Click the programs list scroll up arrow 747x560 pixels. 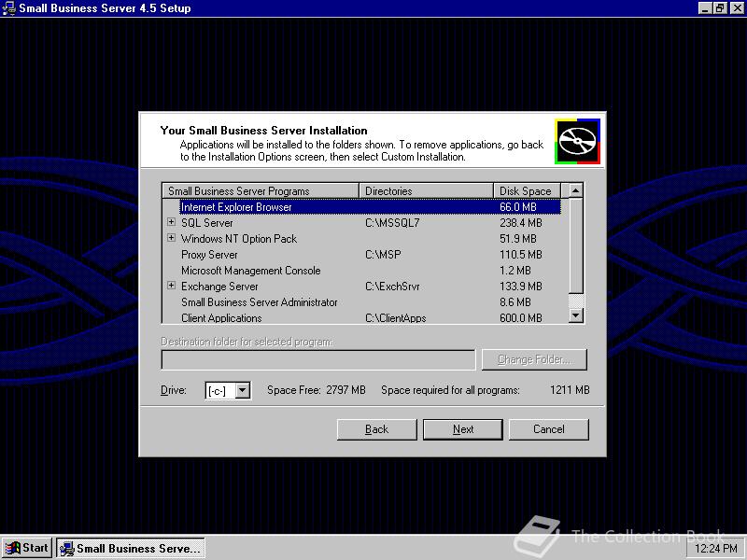pos(576,190)
